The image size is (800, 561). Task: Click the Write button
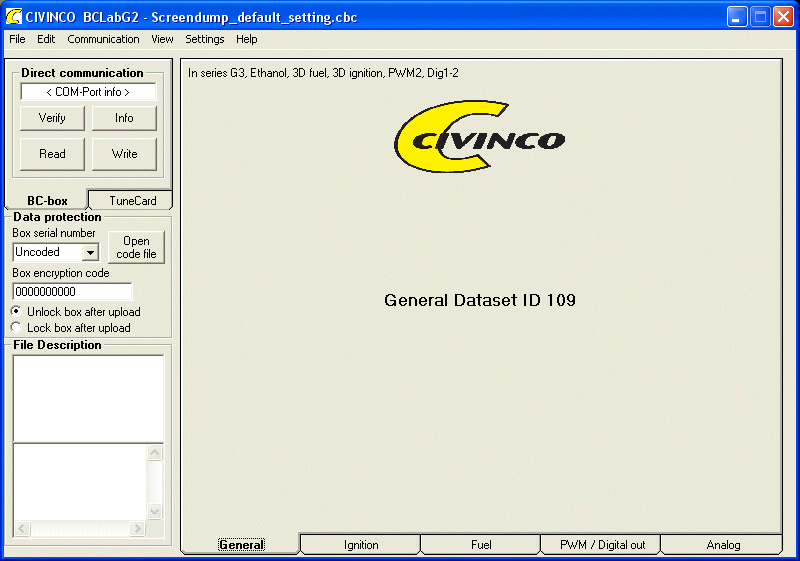point(124,154)
